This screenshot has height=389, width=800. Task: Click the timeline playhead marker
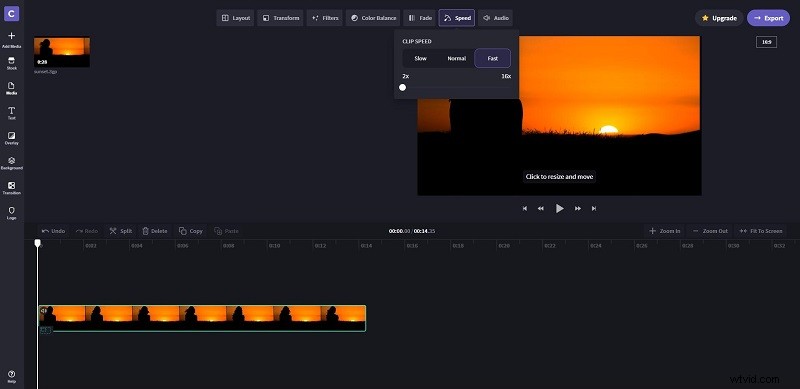37,243
